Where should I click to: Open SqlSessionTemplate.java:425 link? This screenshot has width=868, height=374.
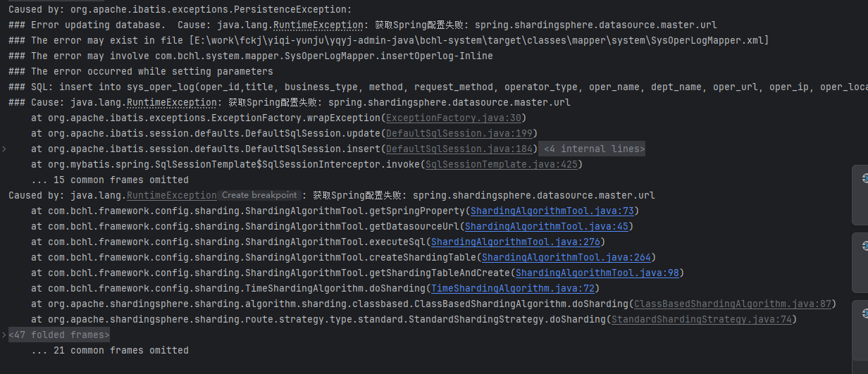[501, 164]
